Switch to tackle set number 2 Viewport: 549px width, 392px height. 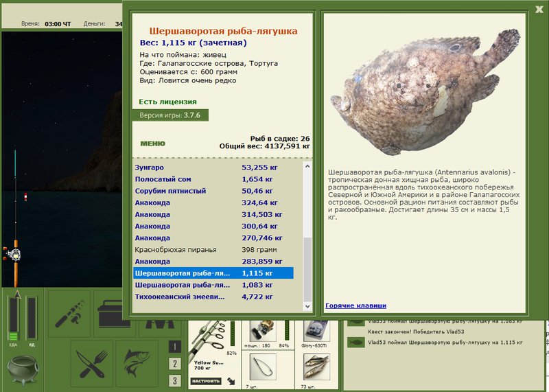pyautogui.click(x=175, y=363)
